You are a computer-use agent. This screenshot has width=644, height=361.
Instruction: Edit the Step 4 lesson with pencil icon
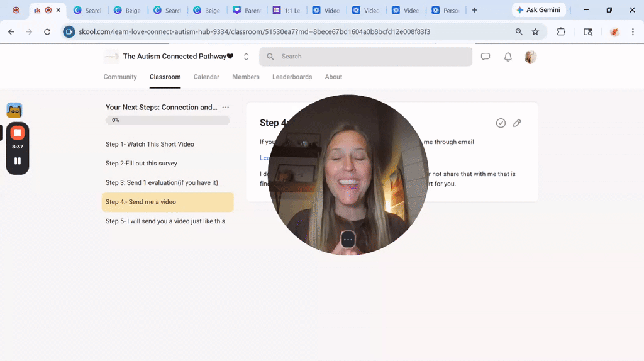(x=517, y=123)
